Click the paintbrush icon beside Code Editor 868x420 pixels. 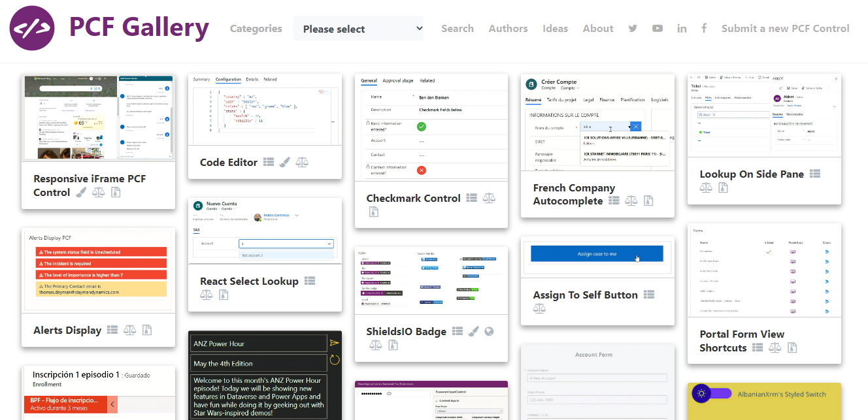coord(285,162)
